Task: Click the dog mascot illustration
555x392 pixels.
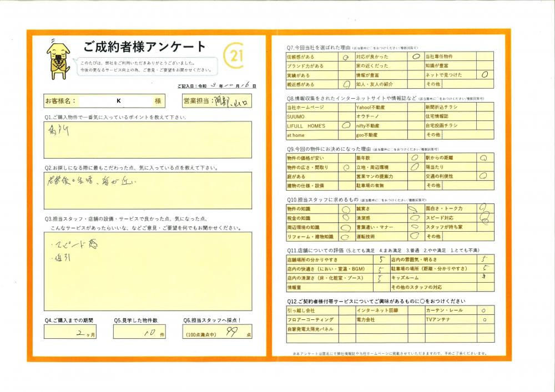Action: tap(57, 59)
